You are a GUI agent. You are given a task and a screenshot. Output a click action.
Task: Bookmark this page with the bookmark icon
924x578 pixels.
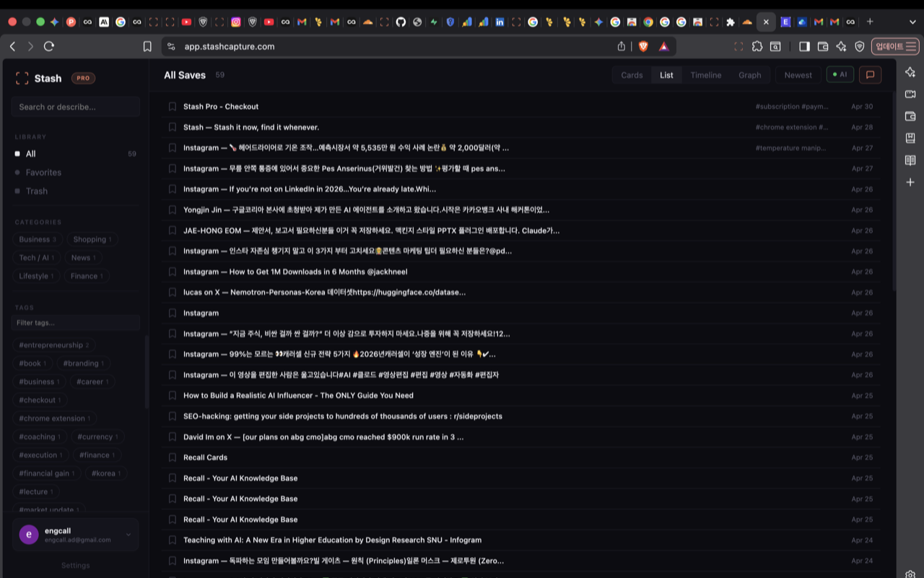point(147,46)
